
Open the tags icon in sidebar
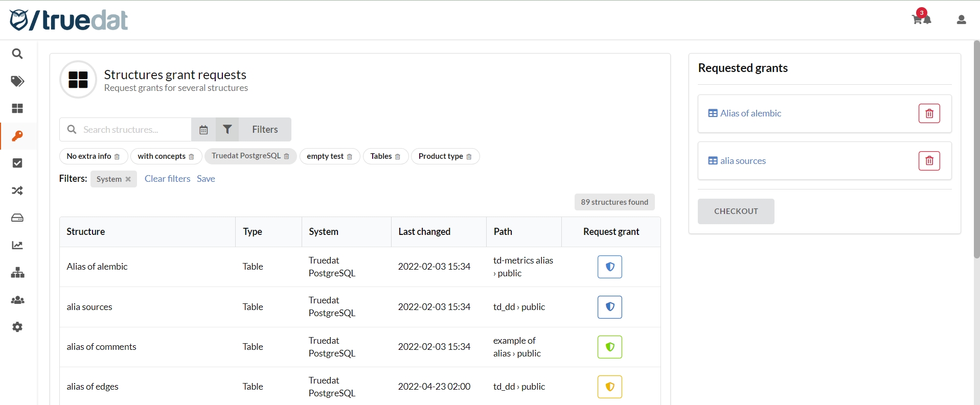(17, 81)
